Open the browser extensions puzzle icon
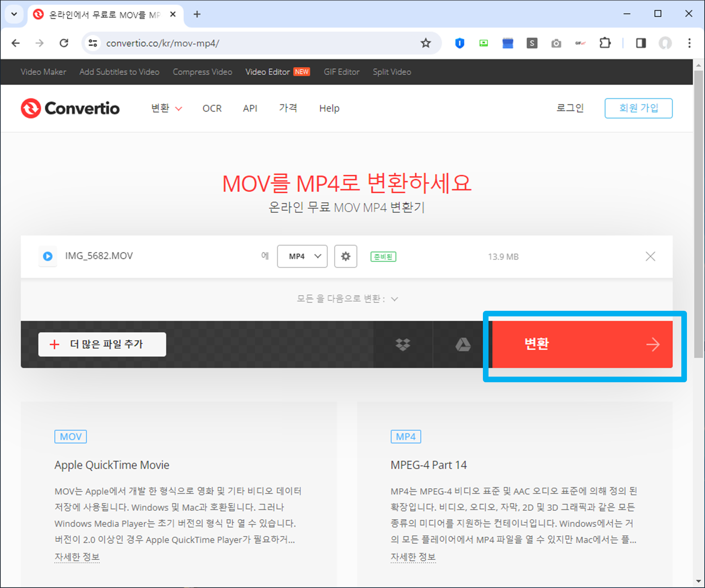Viewport: 705px width, 588px height. [605, 43]
